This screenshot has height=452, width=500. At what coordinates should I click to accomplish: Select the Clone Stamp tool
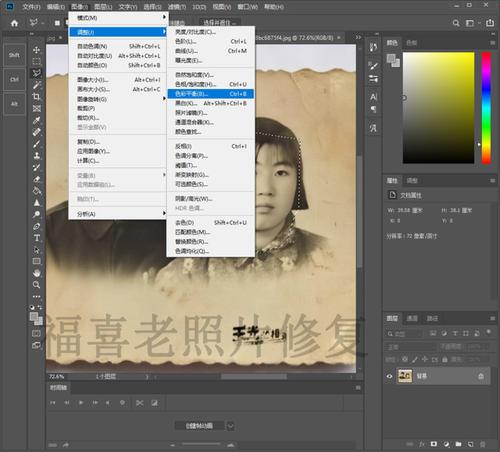[x=36, y=155]
